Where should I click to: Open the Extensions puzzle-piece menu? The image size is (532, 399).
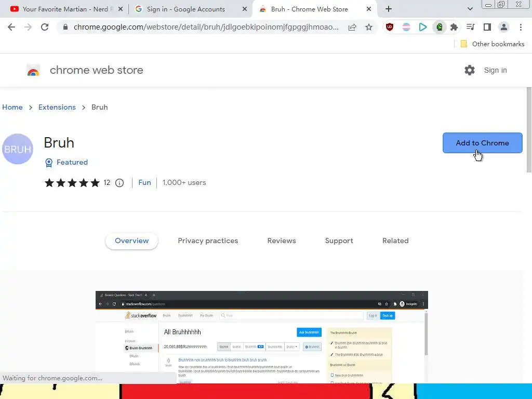pyautogui.click(x=454, y=27)
